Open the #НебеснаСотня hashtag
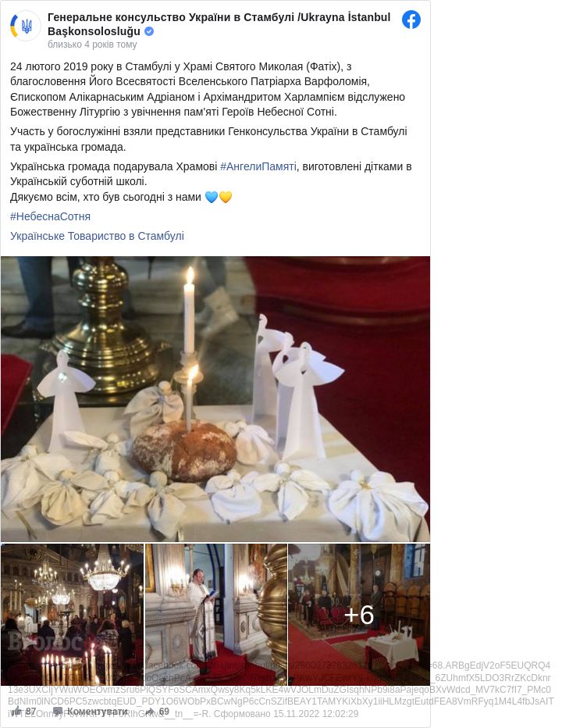The height and width of the screenshot is (728, 562). [x=50, y=216]
